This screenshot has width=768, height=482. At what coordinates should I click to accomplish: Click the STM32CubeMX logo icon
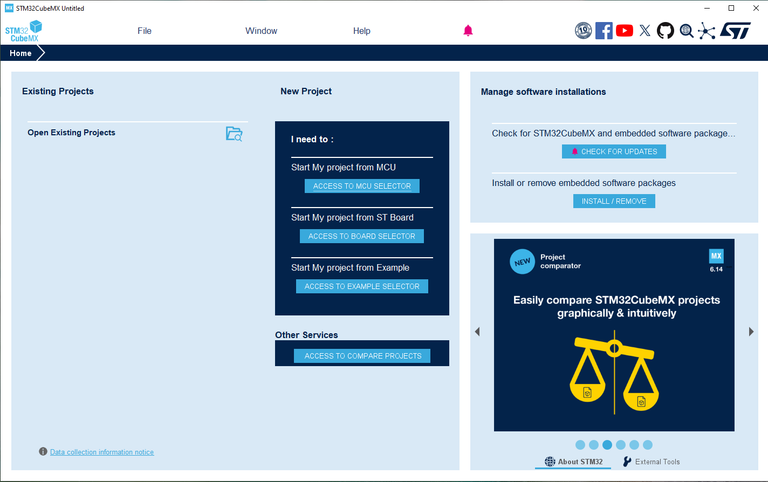coord(24,31)
